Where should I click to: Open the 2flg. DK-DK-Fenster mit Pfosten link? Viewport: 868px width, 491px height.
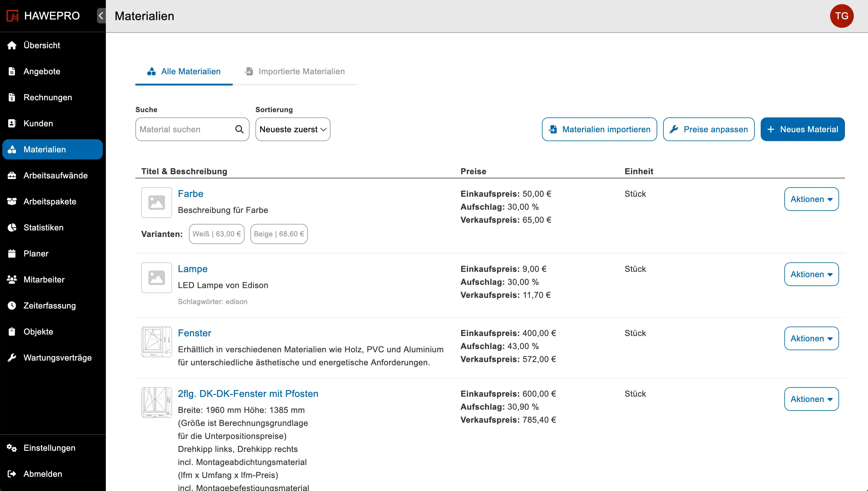[x=248, y=394]
